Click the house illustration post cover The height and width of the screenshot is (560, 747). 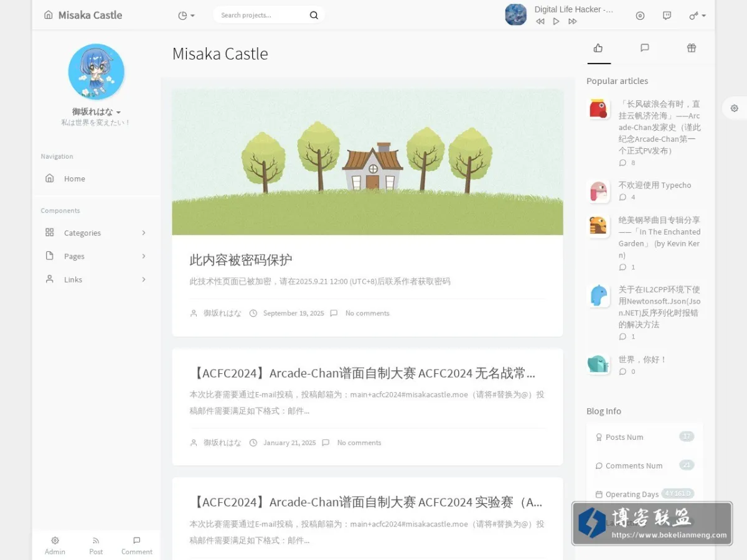coord(367,162)
